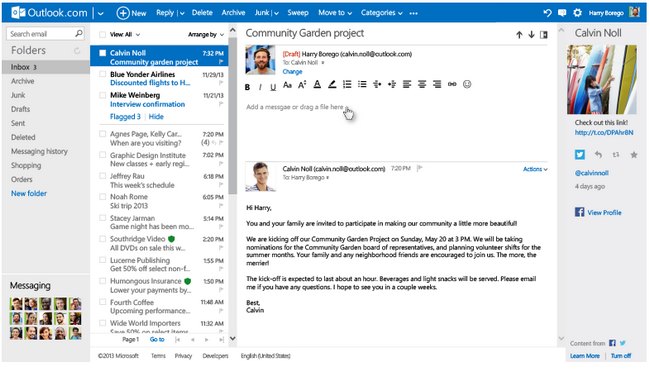Viewport: 650px width, 372px height.
Task: Click the Twitter bird icon in Calvin's panel
Action: [x=580, y=155]
